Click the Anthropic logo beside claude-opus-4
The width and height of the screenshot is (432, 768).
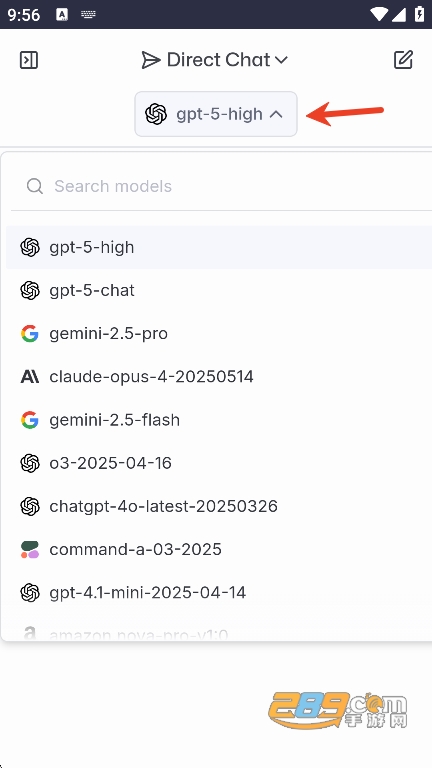click(29, 377)
